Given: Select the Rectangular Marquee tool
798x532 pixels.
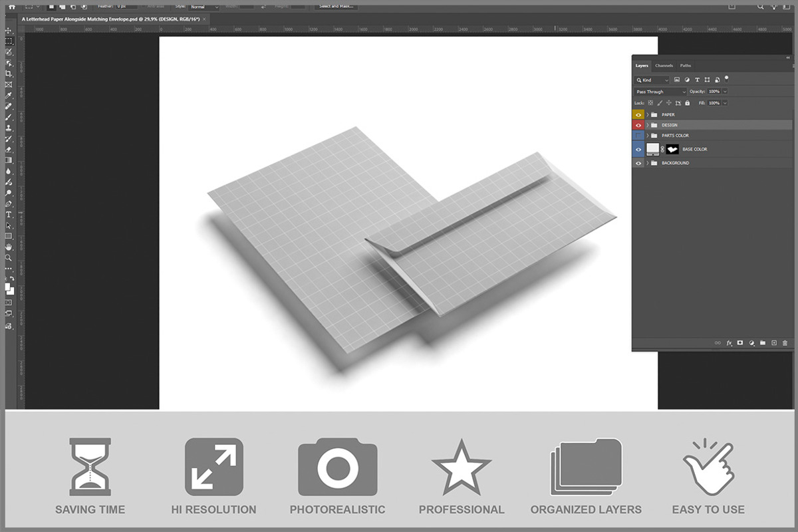Looking at the screenshot, I should click(x=9, y=41).
